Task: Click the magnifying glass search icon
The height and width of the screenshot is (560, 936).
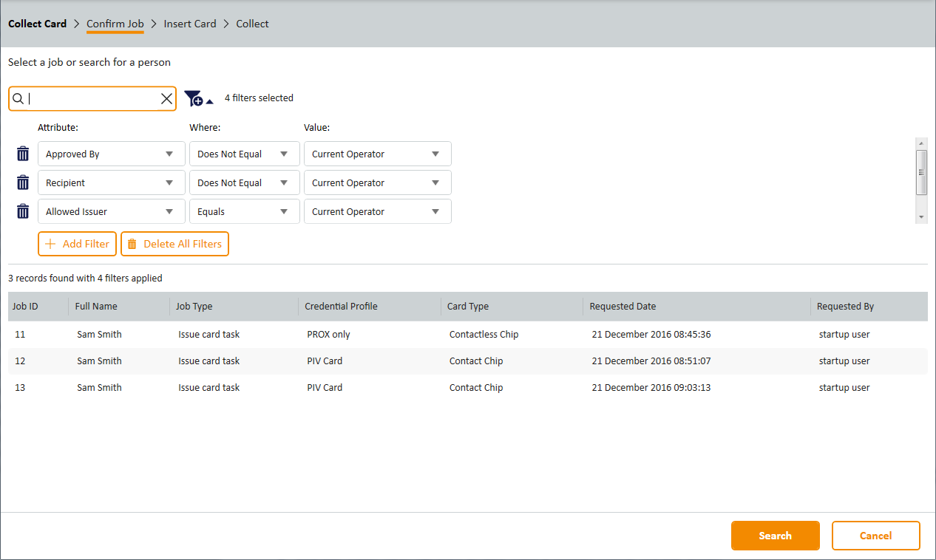Action: [18, 98]
